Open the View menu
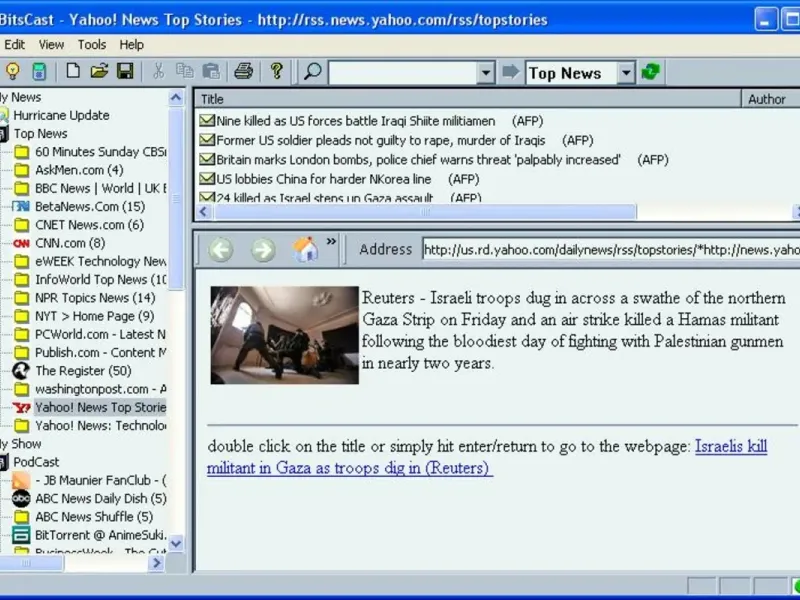The image size is (800, 600). tap(52, 45)
